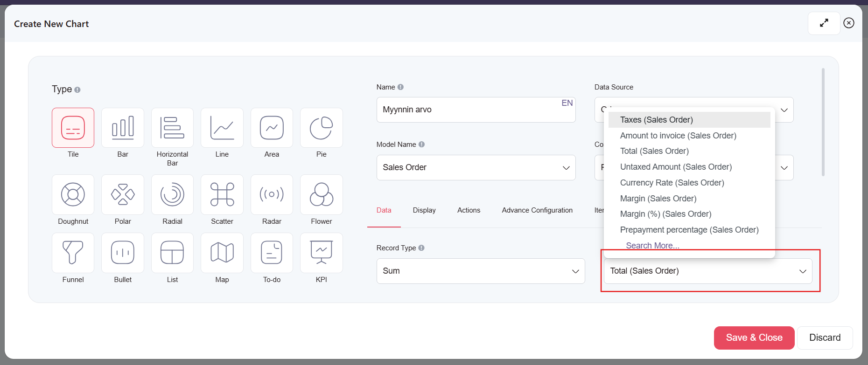Screen dimensions: 868x365
Task: Select the Scatter chart type
Action: [x=222, y=194]
